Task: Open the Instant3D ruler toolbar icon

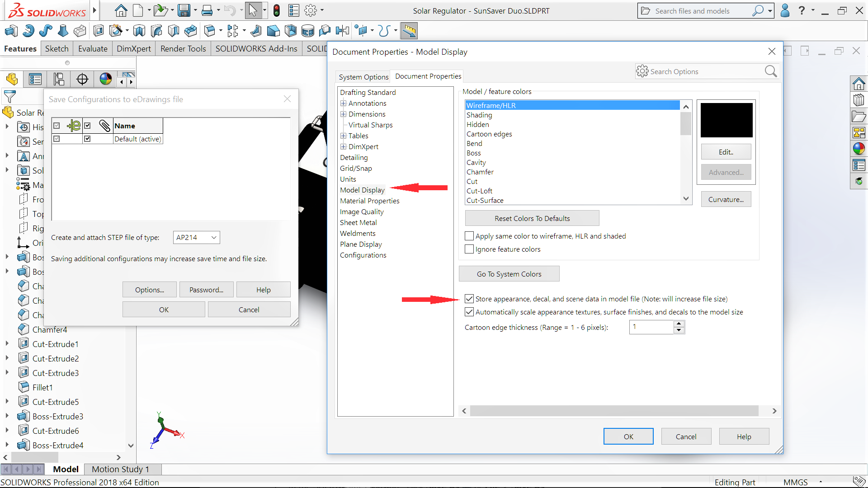Action: 409,31
